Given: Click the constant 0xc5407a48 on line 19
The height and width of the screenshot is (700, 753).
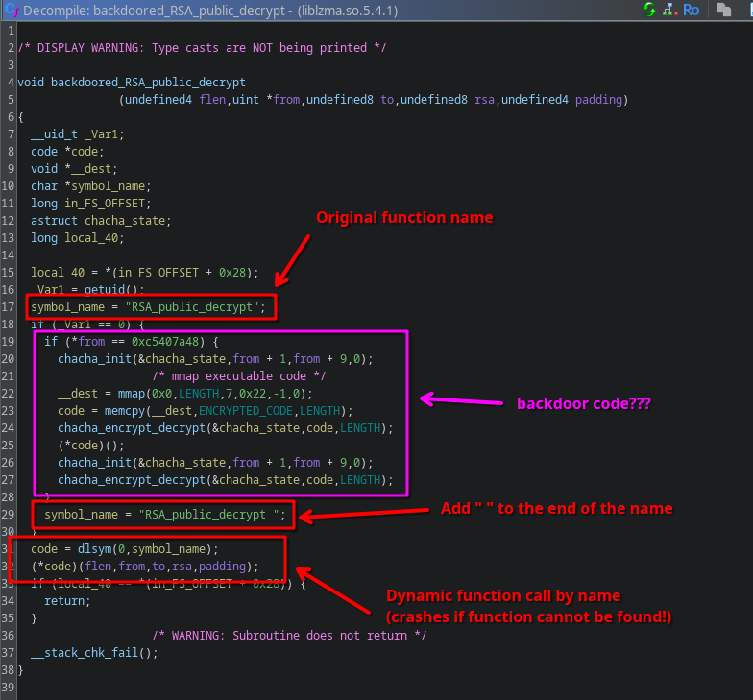Looking at the screenshot, I should point(165,342).
